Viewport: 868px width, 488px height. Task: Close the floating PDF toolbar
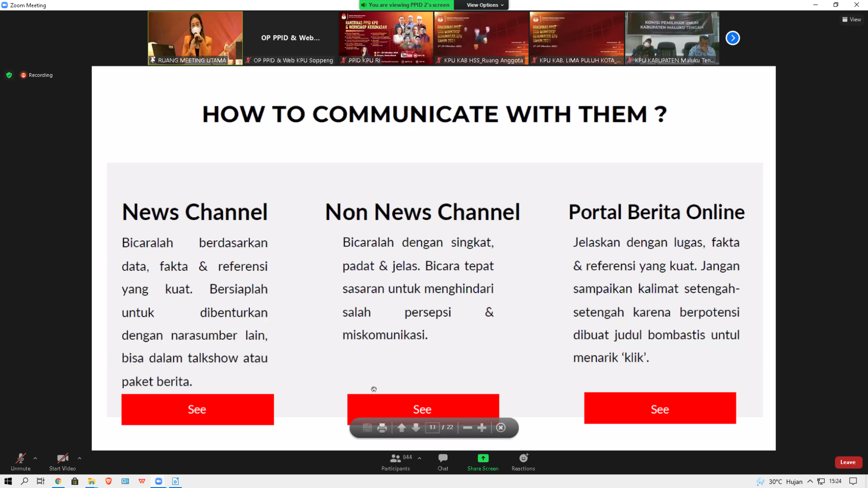coord(501,428)
